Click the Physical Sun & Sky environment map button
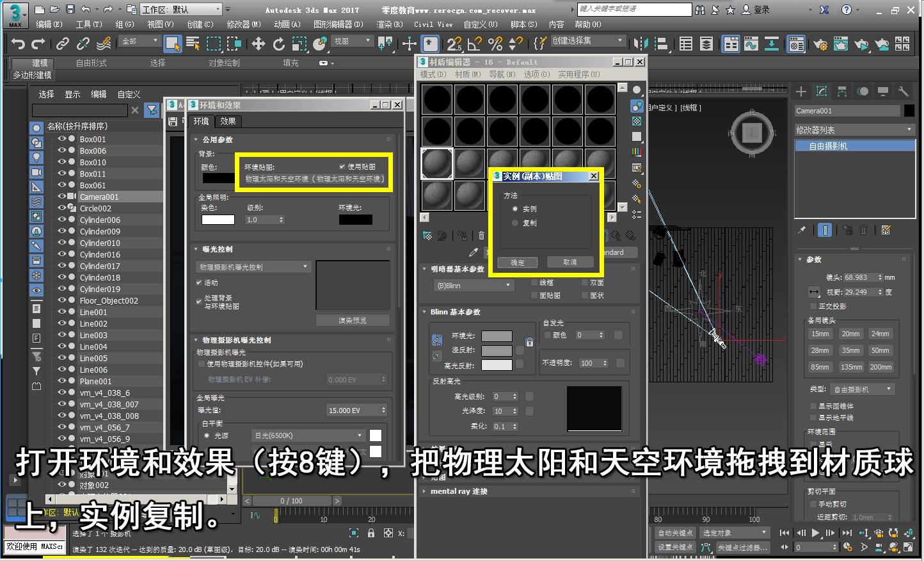The height and width of the screenshot is (561, 924). (315, 179)
